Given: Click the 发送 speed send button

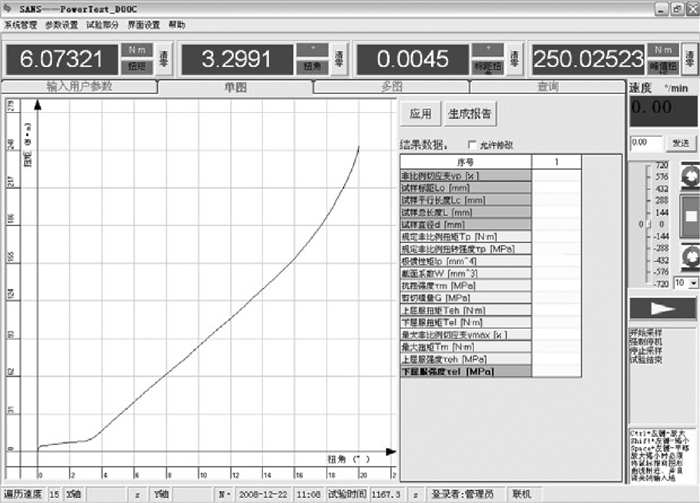Looking at the screenshot, I should point(680,143).
